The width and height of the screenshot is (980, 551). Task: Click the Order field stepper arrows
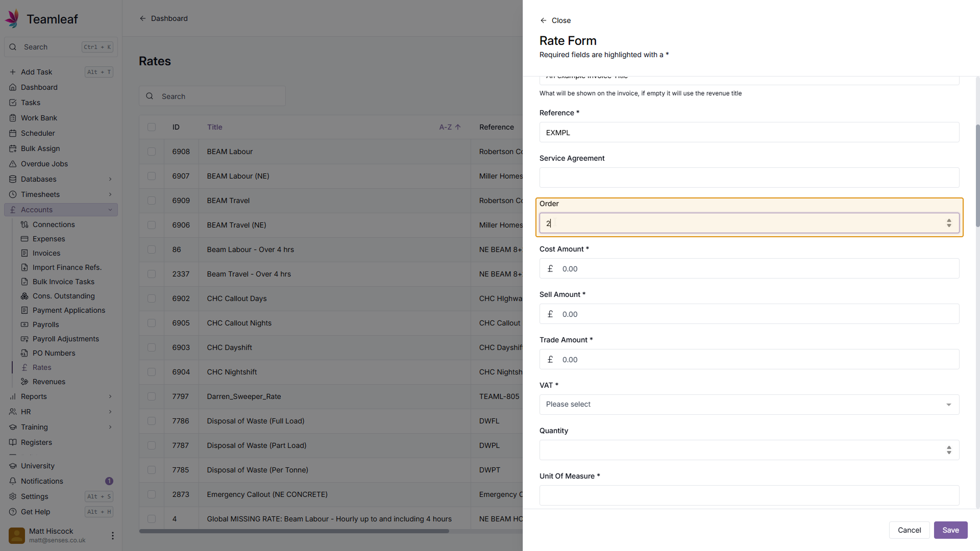pos(949,223)
